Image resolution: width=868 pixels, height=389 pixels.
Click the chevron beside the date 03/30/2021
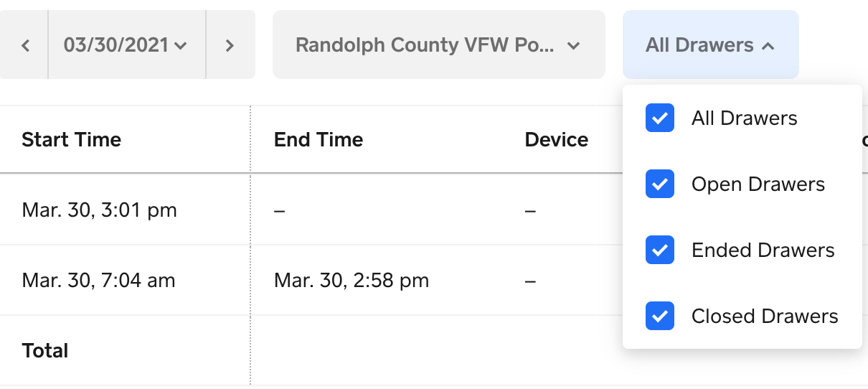coord(180,46)
